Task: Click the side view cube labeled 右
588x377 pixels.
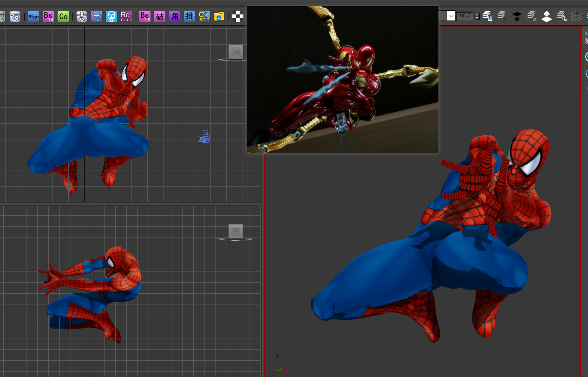Action: pos(235,231)
